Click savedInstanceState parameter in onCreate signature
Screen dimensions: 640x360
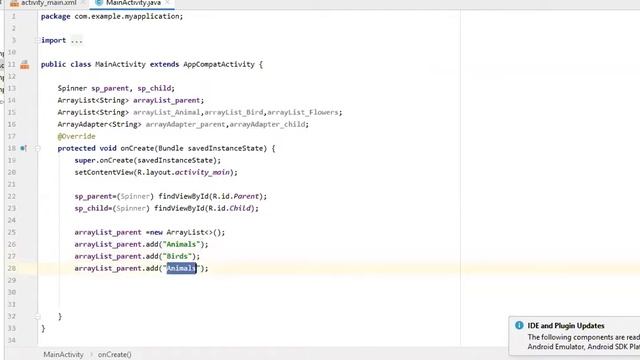coord(225,148)
